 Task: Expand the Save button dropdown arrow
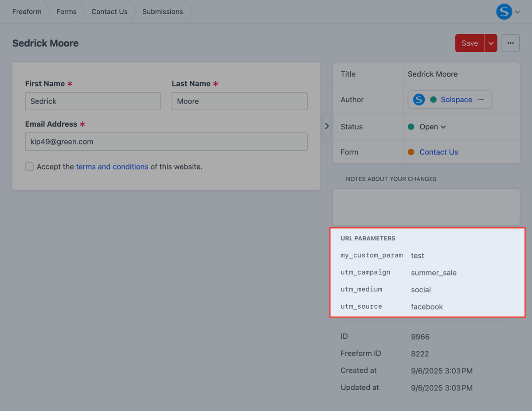[491, 43]
